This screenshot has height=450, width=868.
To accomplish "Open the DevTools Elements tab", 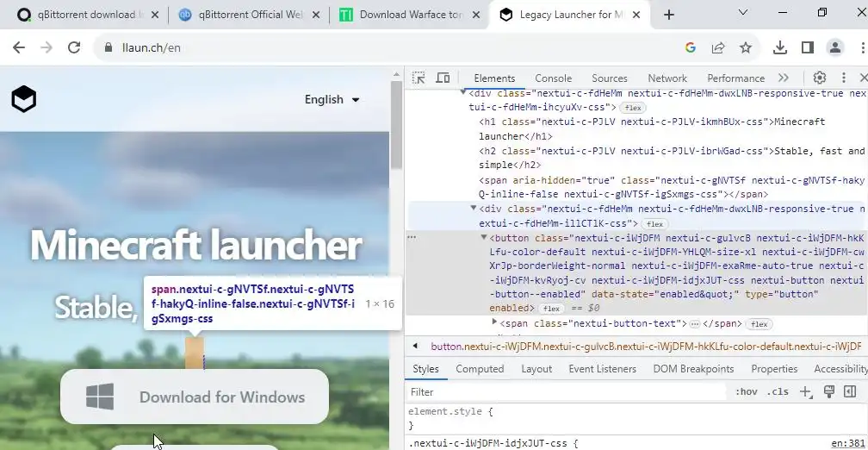I will click(494, 78).
